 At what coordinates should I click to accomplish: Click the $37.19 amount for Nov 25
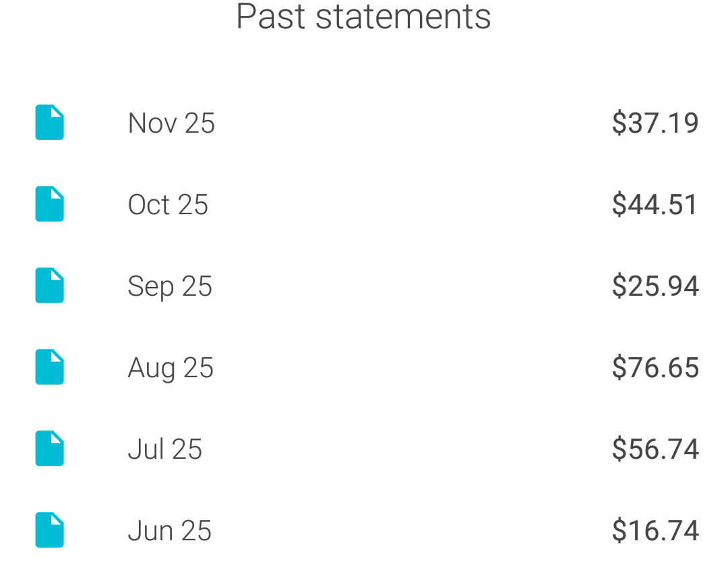[655, 123]
